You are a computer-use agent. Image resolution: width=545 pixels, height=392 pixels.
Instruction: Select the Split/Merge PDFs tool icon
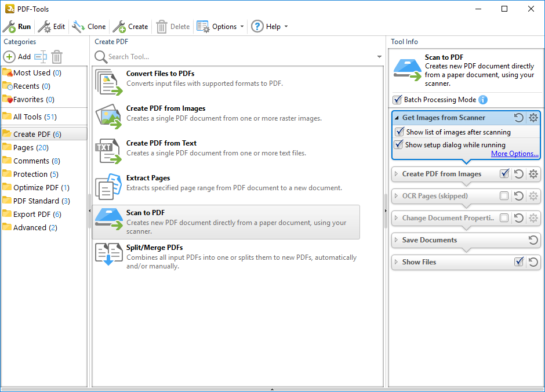click(109, 255)
